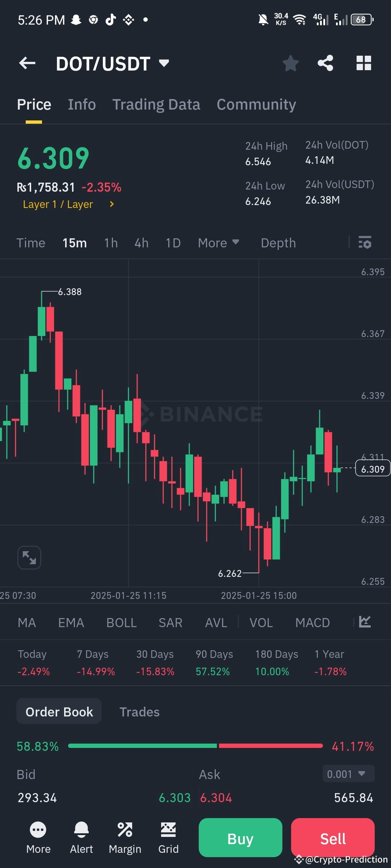Tap the green Buy button
The height and width of the screenshot is (868, 391).
[240, 838]
